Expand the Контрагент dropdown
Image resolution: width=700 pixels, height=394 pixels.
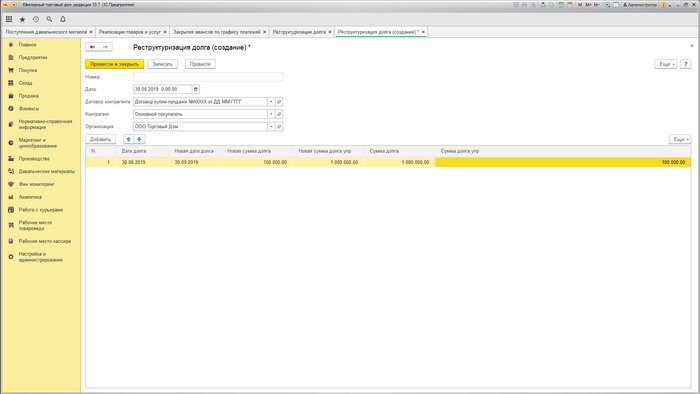coord(271,114)
